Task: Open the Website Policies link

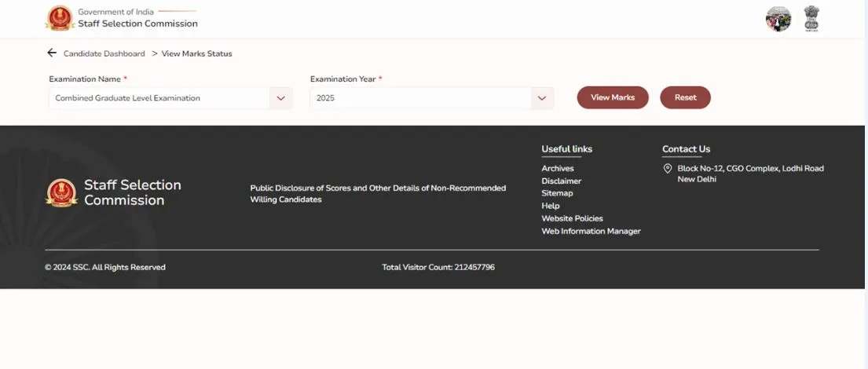Action: 572,218
